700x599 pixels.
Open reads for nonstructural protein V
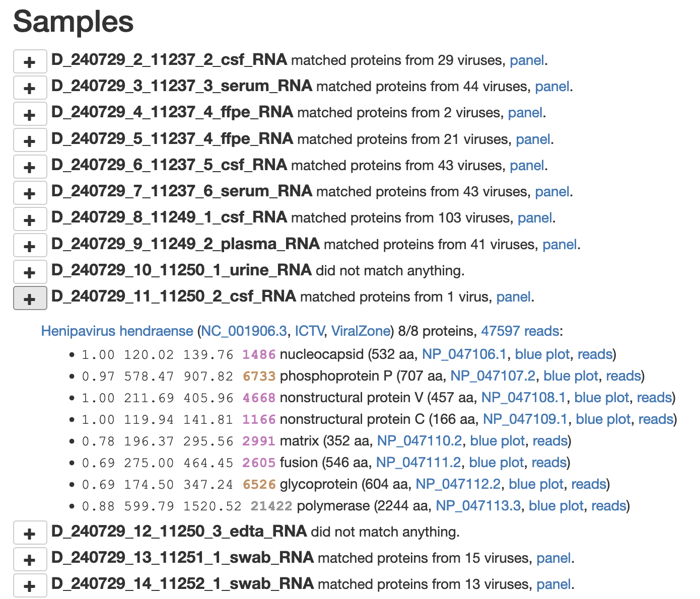(654, 398)
